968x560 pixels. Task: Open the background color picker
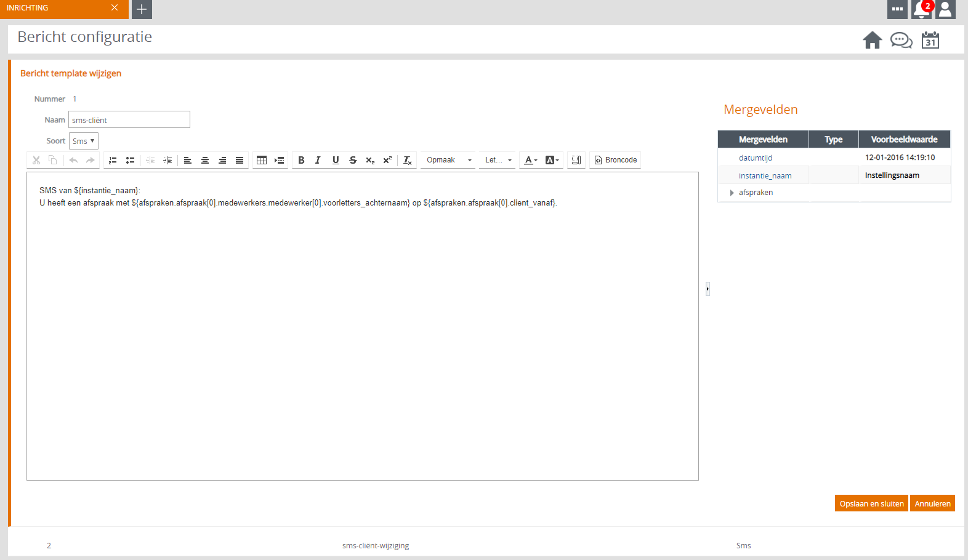tap(552, 160)
